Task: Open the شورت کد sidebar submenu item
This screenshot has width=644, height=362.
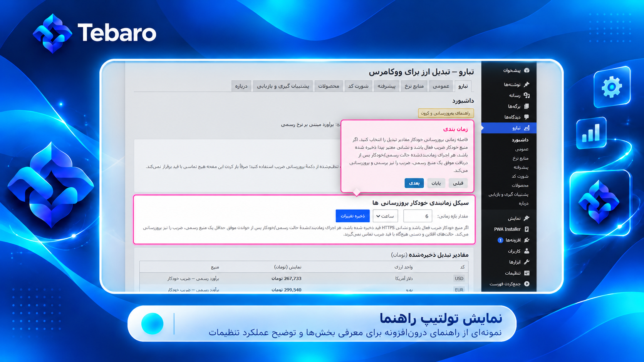Action: (520, 176)
